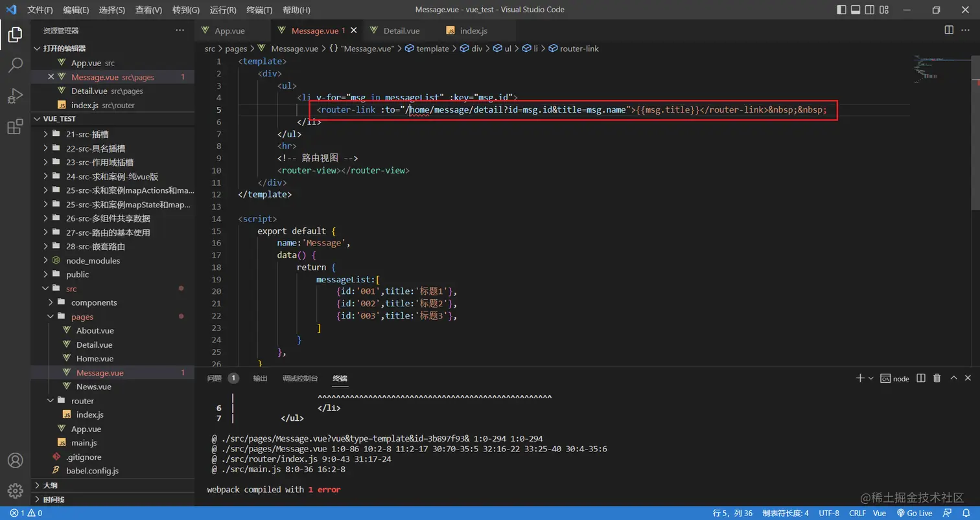Viewport: 980px width, 520px height.
Task: Kill terminal with the trash icon
Action: 937,378
